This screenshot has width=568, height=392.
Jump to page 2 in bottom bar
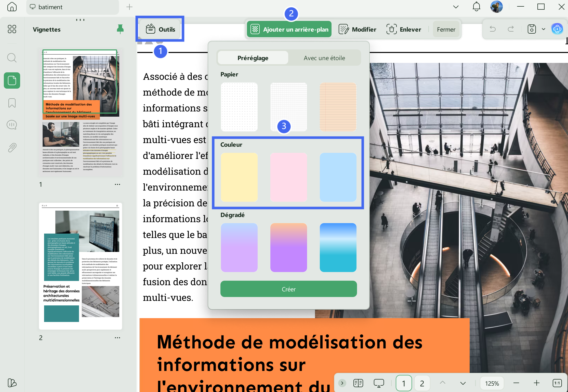click(x=422, y=383)
